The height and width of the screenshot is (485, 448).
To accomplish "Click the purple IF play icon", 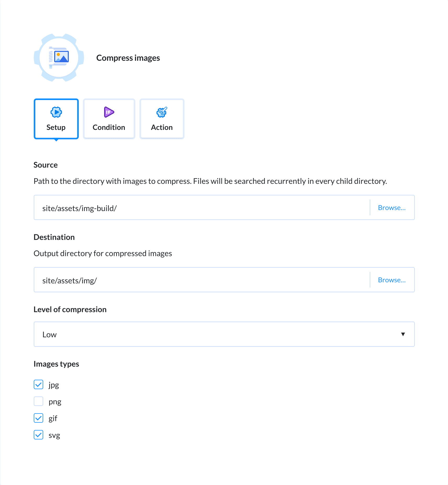I will point(109,112).
